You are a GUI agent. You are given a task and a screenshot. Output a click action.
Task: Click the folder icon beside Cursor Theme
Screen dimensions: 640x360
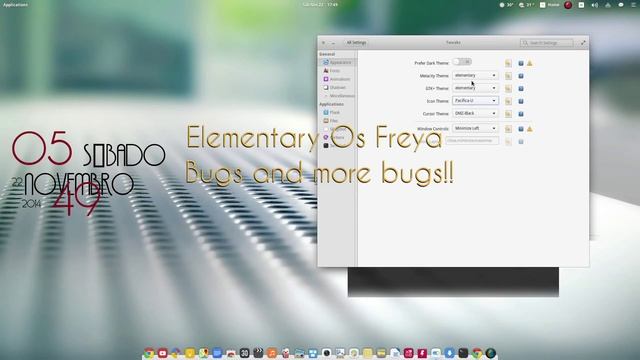[508, 114]
